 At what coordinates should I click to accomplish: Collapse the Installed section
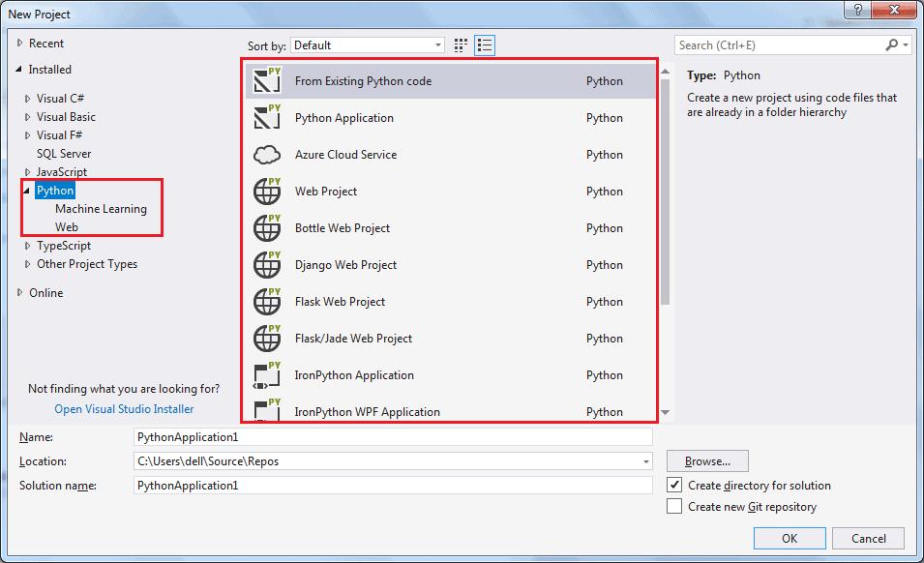pyautogui.click(x=18, y=69)
